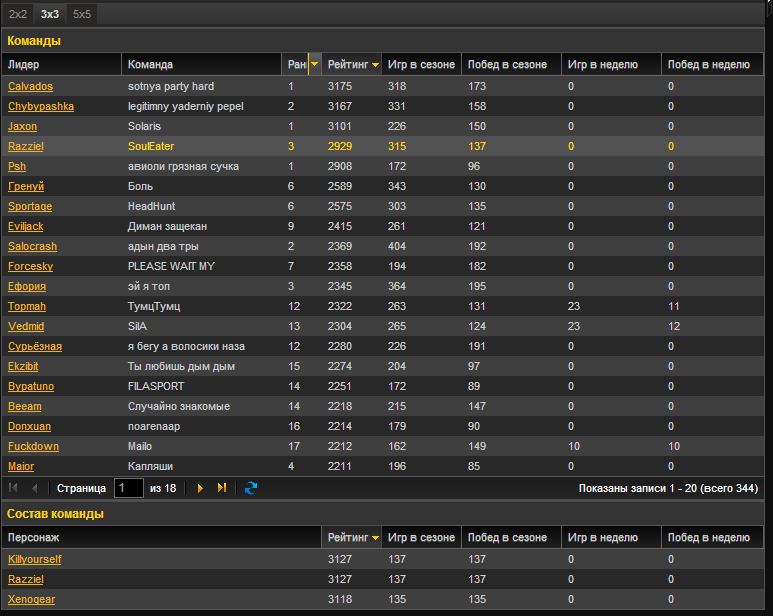Image resolution: width=773 pixels, height=616 pixels.
Task: Open leader Гренуй profile link
Action: [26, 186]
